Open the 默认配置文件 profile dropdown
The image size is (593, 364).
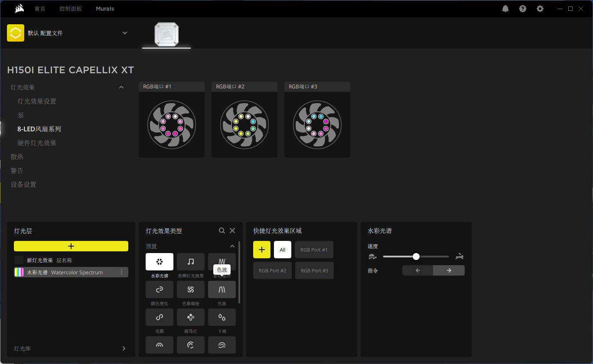[125, 32]
